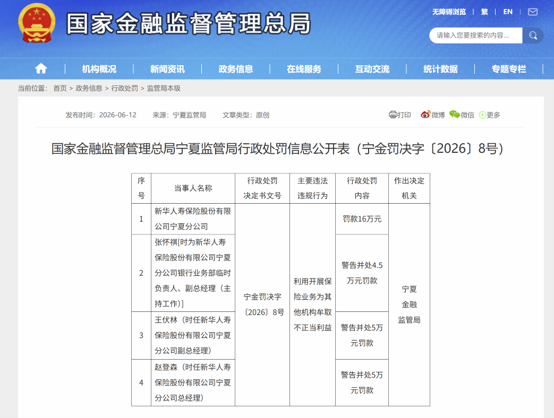Screen dimensions: 554x418
Task: Click cell 新华人寿保险股份有限公司宁夏分公司
Action: tap(193, 219)
